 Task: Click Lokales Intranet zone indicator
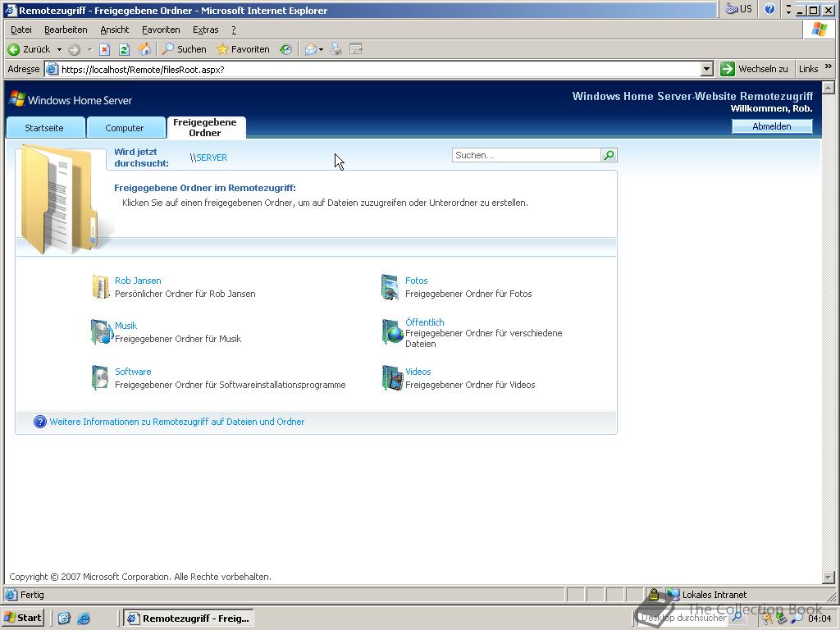point(707,595)
